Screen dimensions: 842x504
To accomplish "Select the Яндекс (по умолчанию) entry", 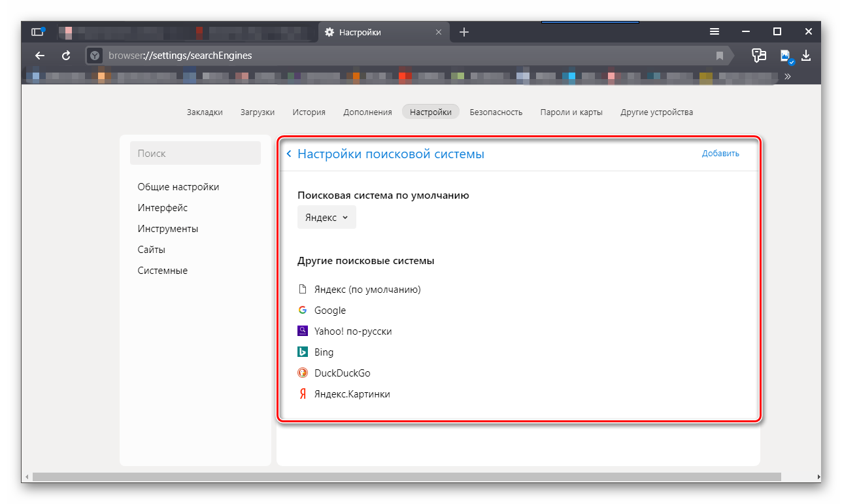I will click(360, 290).
